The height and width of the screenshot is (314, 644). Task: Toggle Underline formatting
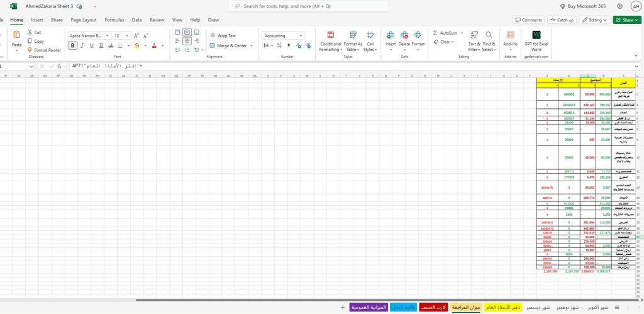(92, 45)
